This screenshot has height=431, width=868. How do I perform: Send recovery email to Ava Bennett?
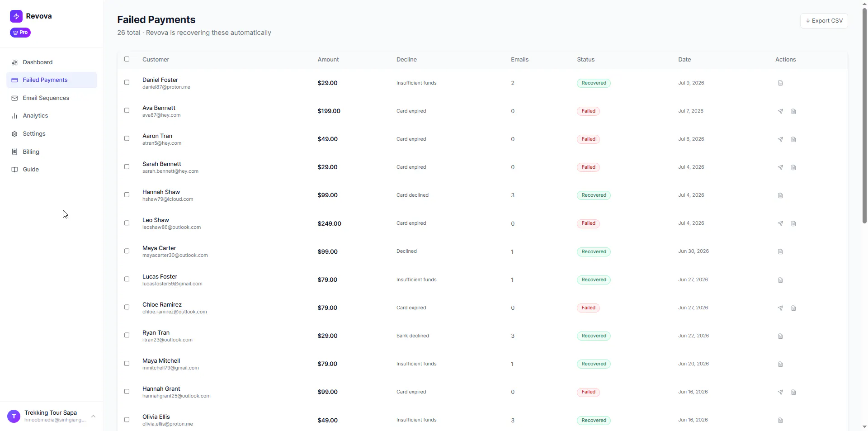click(780, 111)
